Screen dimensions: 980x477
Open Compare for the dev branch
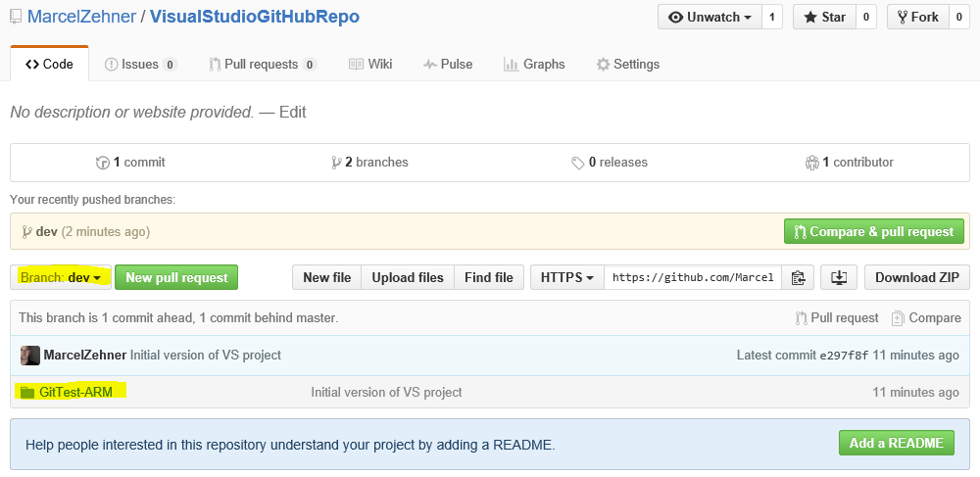(925, 318)
